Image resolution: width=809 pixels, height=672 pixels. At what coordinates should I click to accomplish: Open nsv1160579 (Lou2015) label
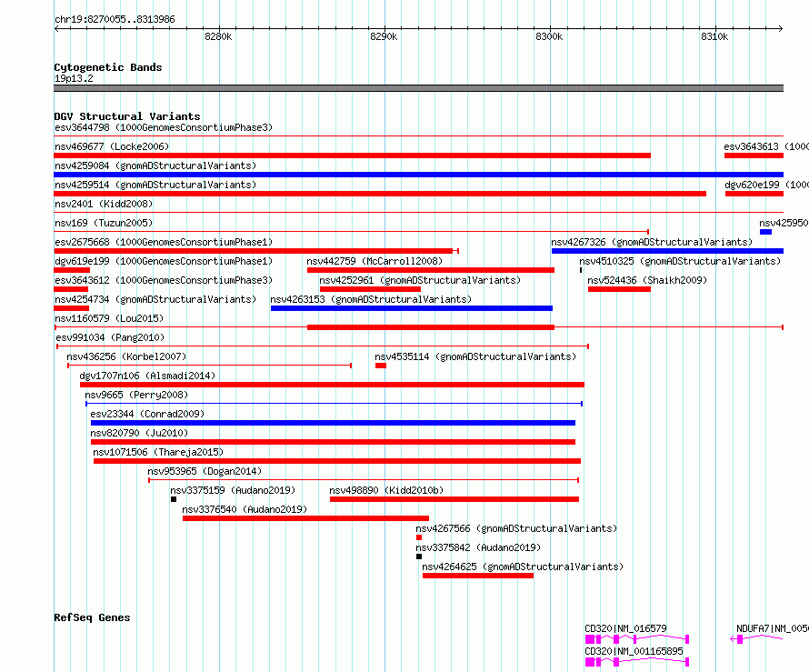(109, 318)
